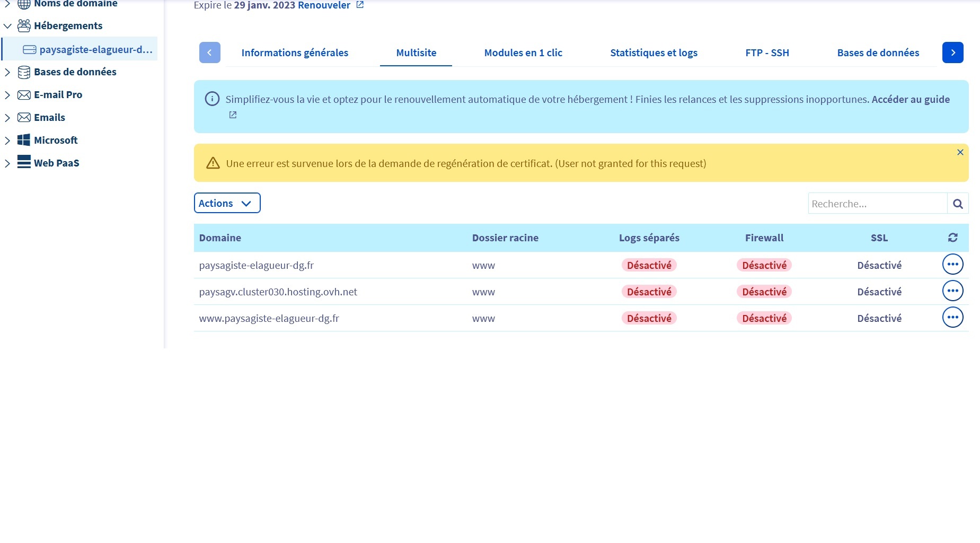Click the Recherche search input field
The image size is (980, 543).
pyautogui.click(x=877, y=204)
